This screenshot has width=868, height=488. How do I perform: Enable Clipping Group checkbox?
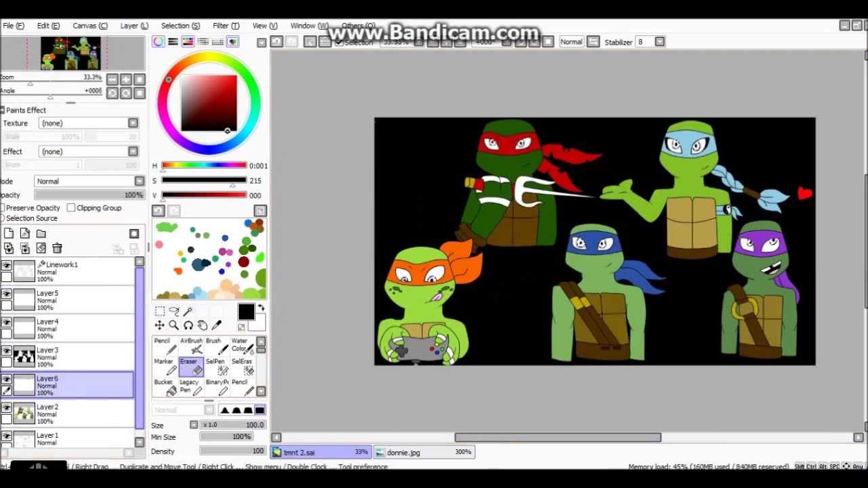tap(71, 208)
